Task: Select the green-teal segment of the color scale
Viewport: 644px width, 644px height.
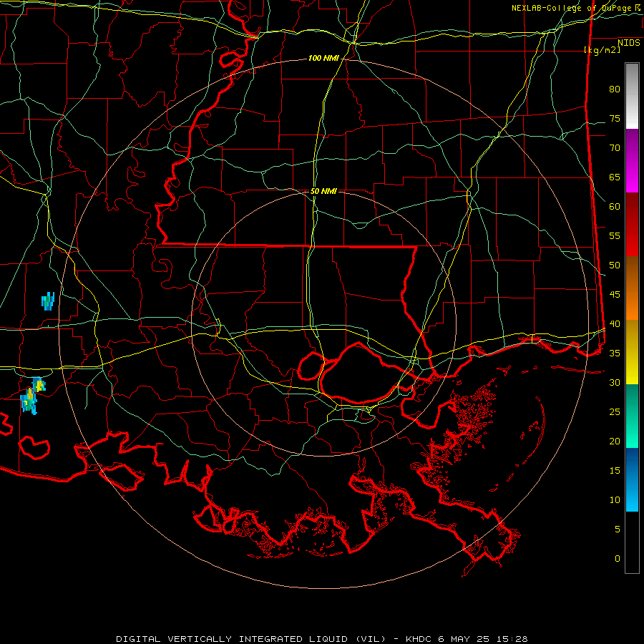Action: tap(632, 416)
